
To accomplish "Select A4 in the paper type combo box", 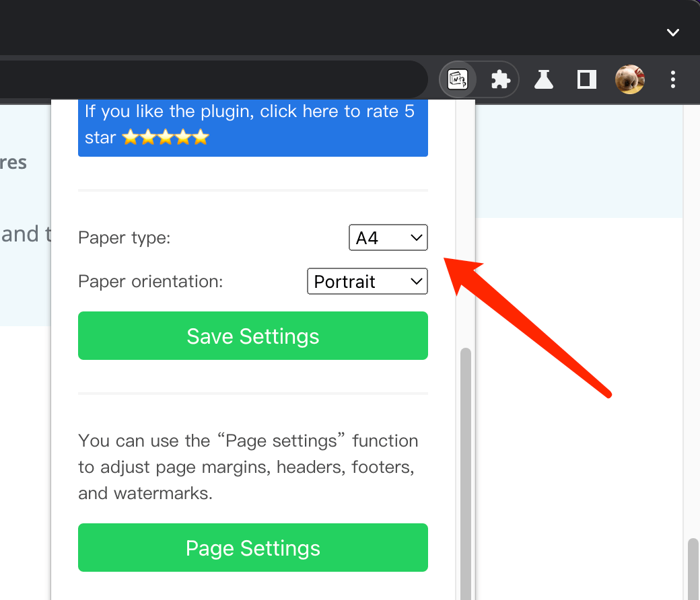I will pyautogui.click(x=388, y=237).
